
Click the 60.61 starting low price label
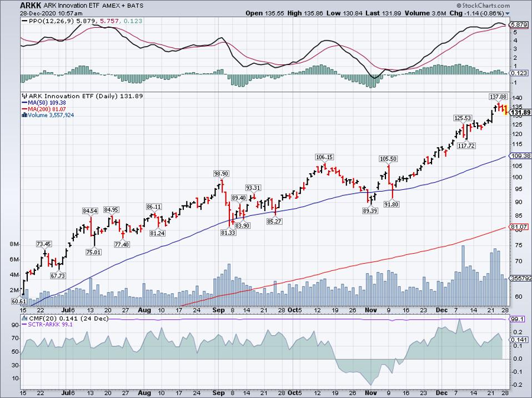pos(19,301)
